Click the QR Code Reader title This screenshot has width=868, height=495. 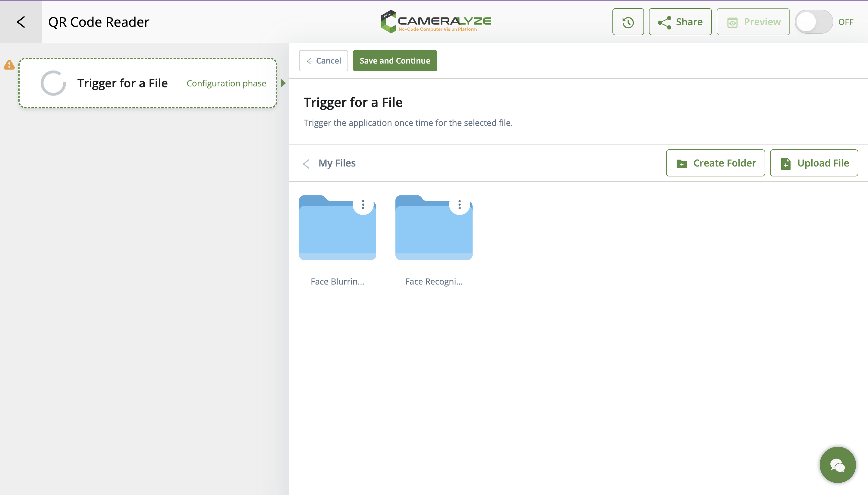99,22
